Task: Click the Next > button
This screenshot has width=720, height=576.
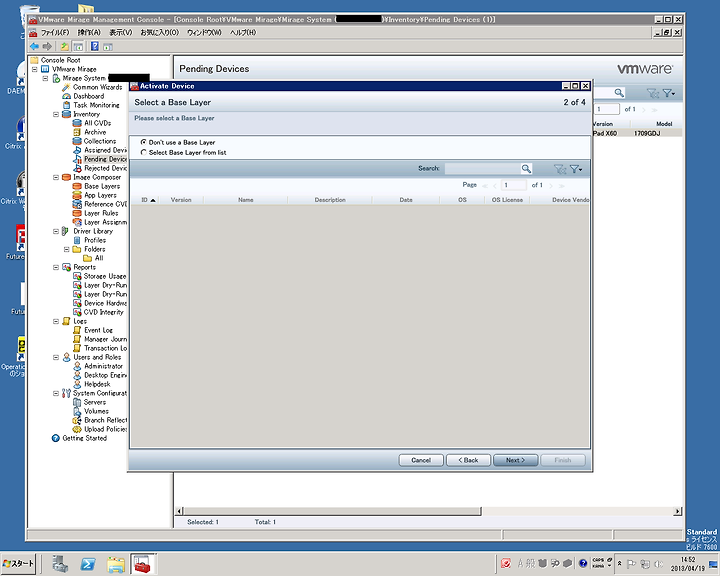Action: point(515,460)
